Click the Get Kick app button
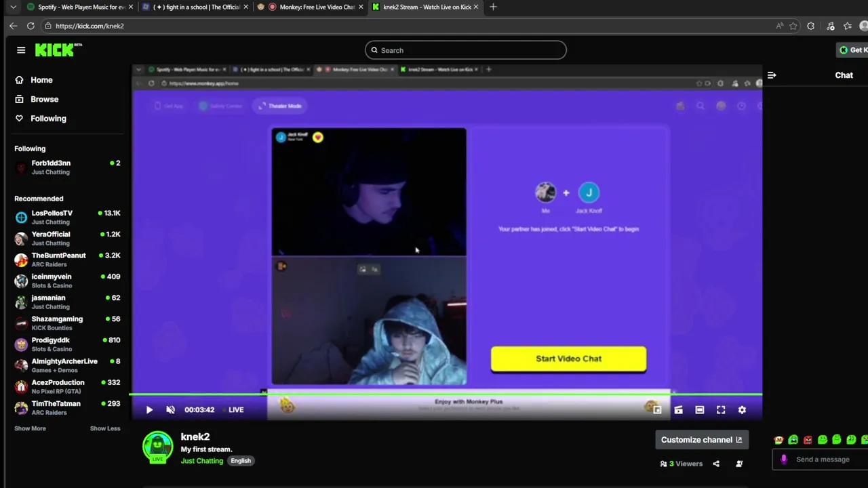 coord(852,50)
